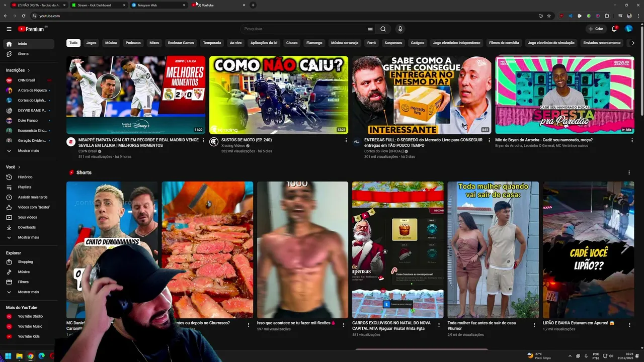Open Assistir mais tarde
Screen dimensions: 644x362
[30, 197]
